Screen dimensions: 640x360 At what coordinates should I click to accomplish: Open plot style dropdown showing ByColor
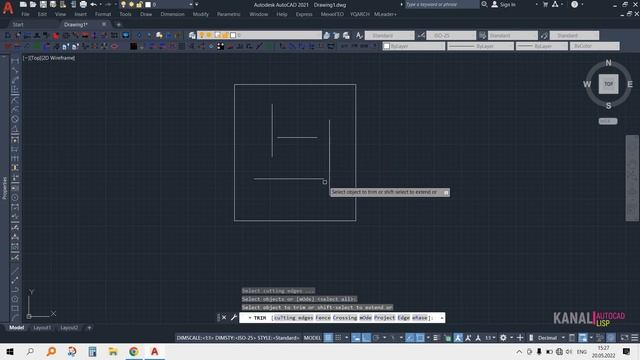click(594, 46)
